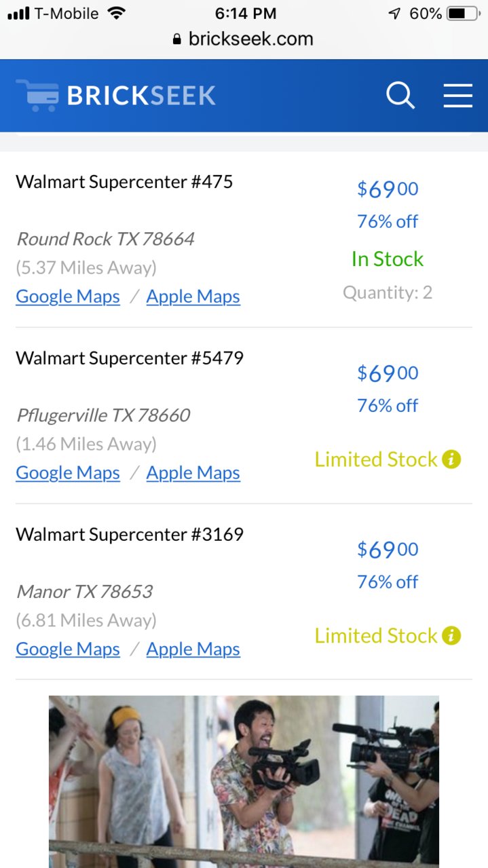The image size is (488, 868).
Task: Open the hamburger menu
Action: [458, 96]
